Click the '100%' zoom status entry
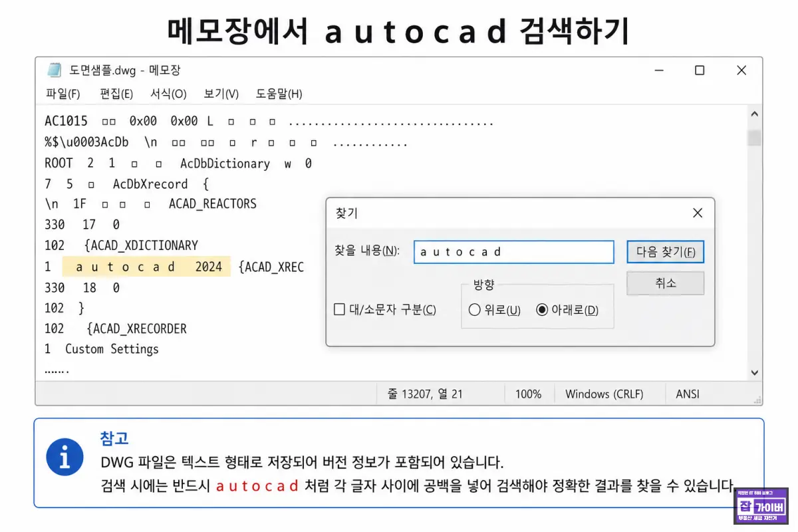This screenshot has height=532, width=798. tap(528, 394)
